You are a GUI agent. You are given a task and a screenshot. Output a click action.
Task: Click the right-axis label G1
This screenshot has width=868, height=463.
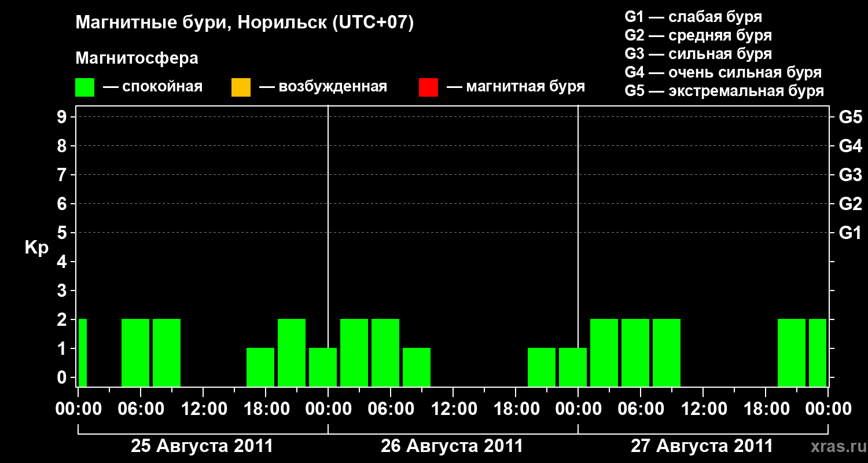tap(850, 233)
